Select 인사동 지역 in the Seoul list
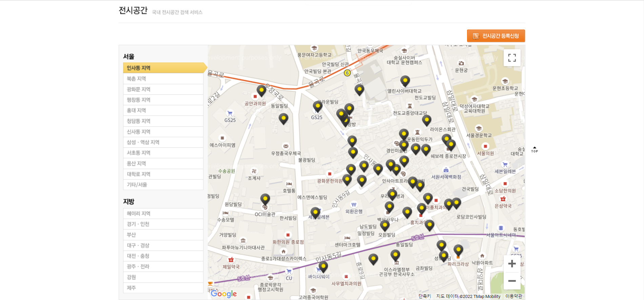Image resolution: width=644 pixels, height=300 pixels. (x=163, y=68)
